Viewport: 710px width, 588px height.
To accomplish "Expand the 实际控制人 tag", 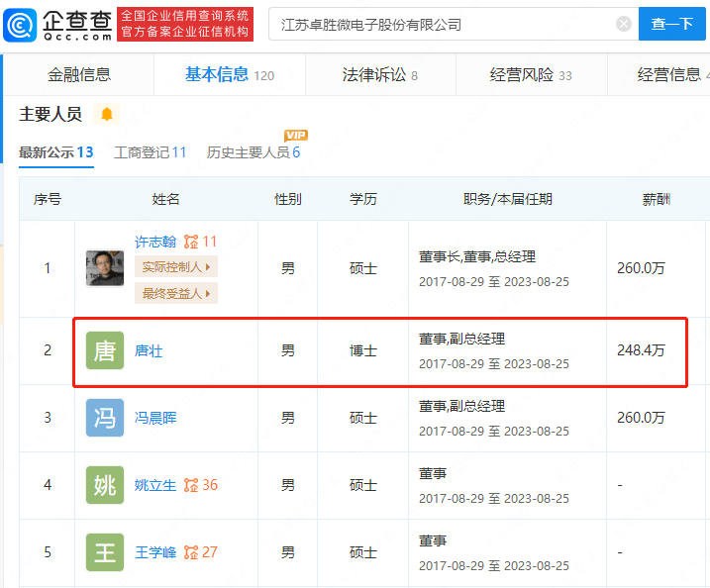I will (x=176, y=266).
